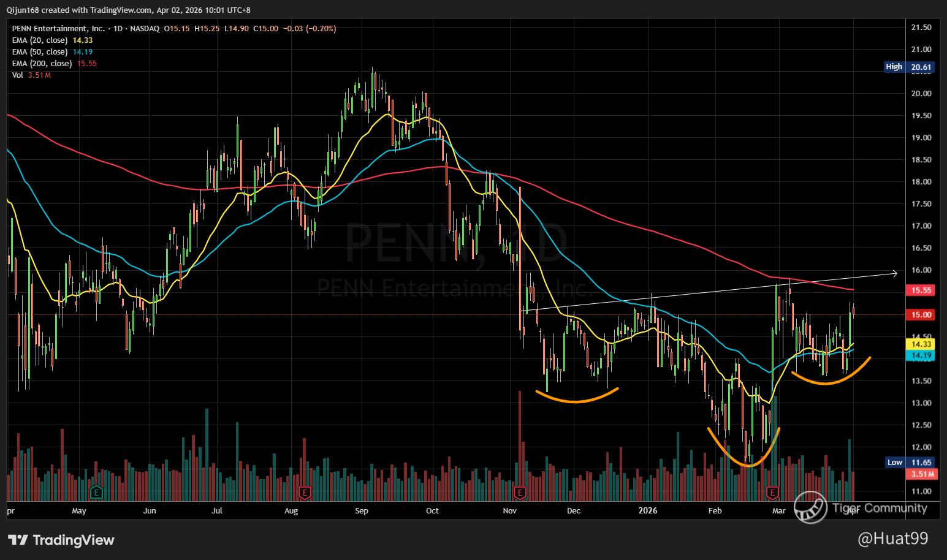Click the low value L14.90 in the legend

(235, 29)
